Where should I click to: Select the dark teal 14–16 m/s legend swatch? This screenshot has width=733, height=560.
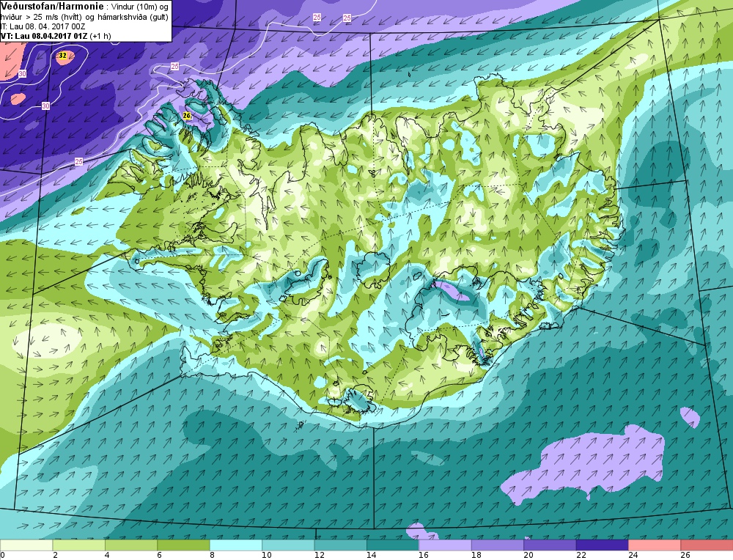click(x=393, y=545)
